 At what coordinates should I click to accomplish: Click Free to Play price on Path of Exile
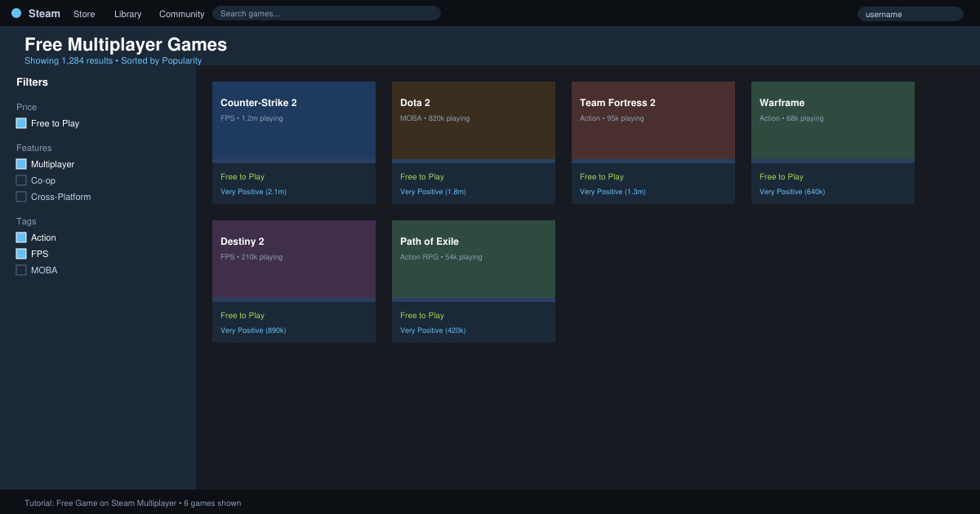(x=422, y=316)
